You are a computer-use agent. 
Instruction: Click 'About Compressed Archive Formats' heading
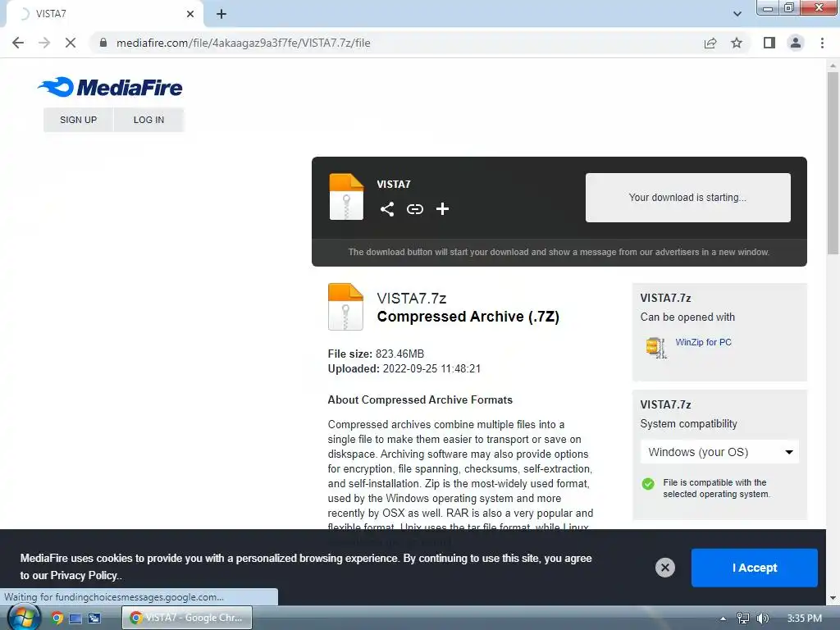[420, 399]
